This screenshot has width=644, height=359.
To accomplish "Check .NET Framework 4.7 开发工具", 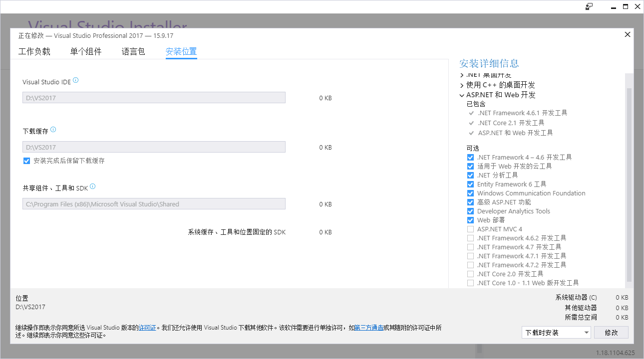I will [470, 247].
